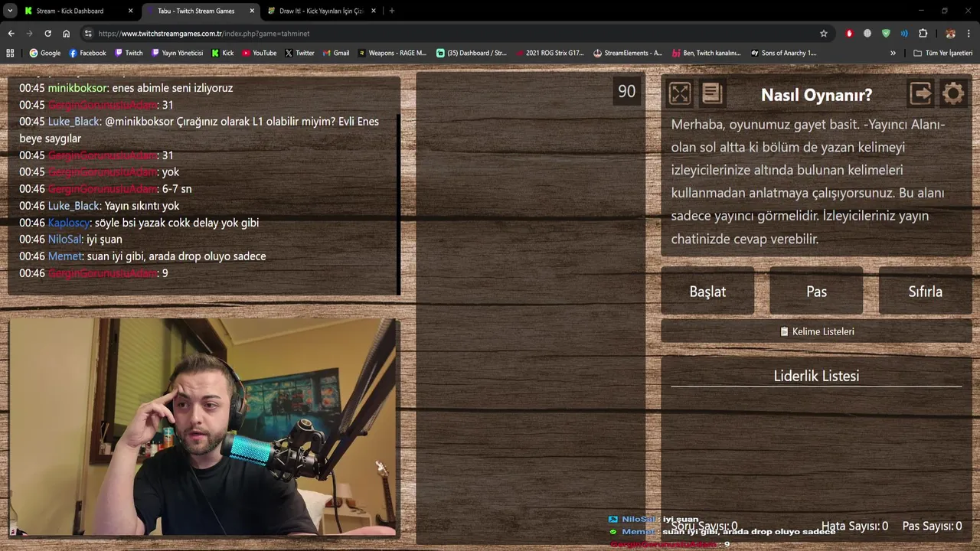The image size is (980, 551).
Task: Reload the current page
Action: (47, 34)
